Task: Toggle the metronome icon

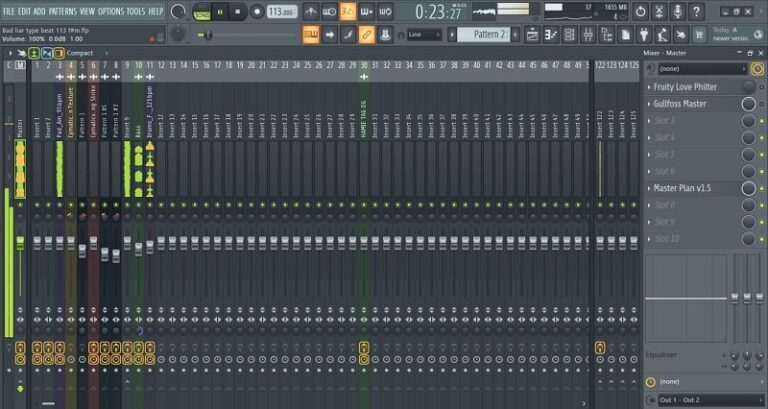Action: point(310,11)
